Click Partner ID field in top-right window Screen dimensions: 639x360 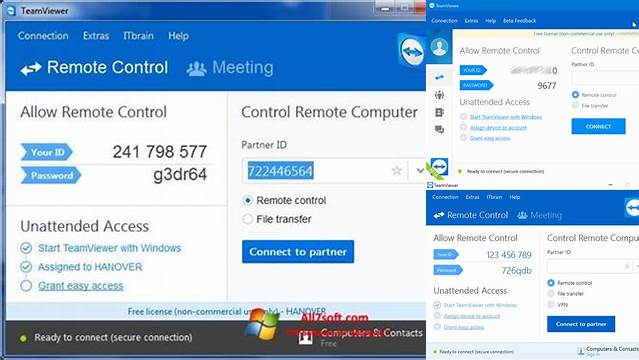605,77
